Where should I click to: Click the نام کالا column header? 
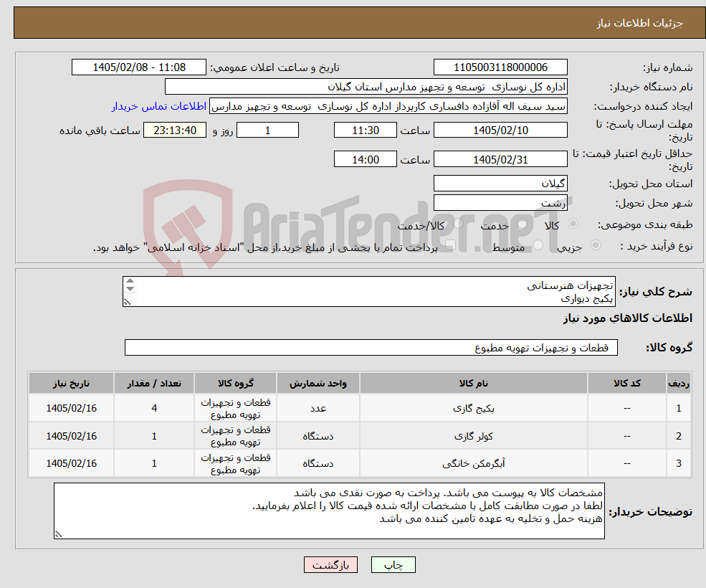(x=474, y=383)
